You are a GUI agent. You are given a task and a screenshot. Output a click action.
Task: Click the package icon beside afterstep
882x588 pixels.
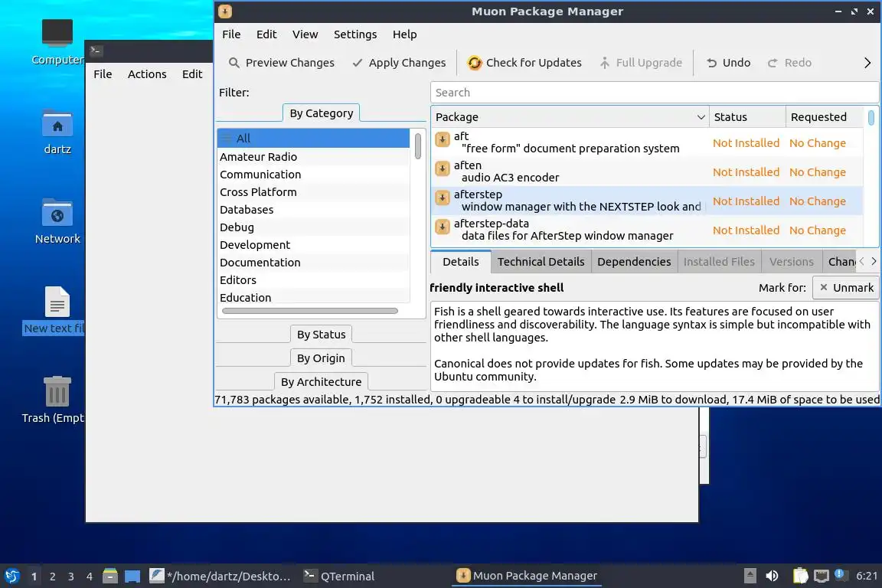coord(443,198)
